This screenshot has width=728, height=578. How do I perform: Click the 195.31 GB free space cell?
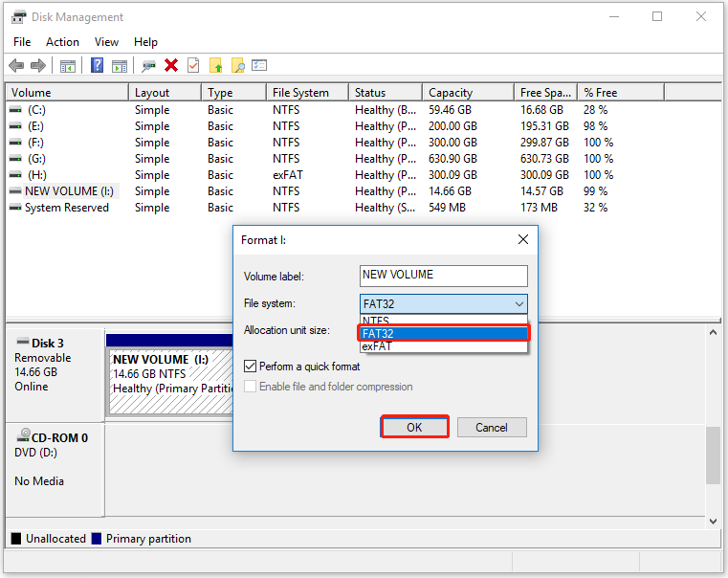[x=544, y=126]
